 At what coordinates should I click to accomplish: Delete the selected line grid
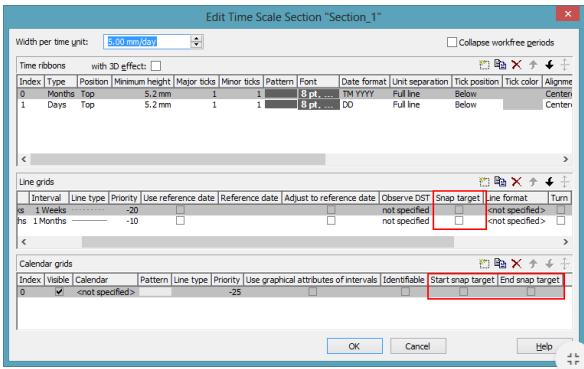click(x=516, y=182)
